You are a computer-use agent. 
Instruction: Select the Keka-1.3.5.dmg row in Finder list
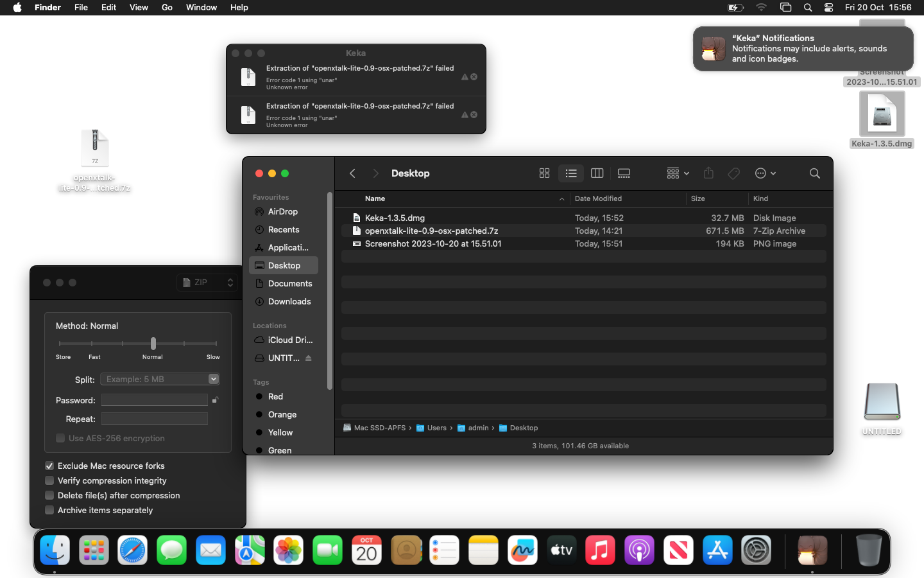click(584, 218)
